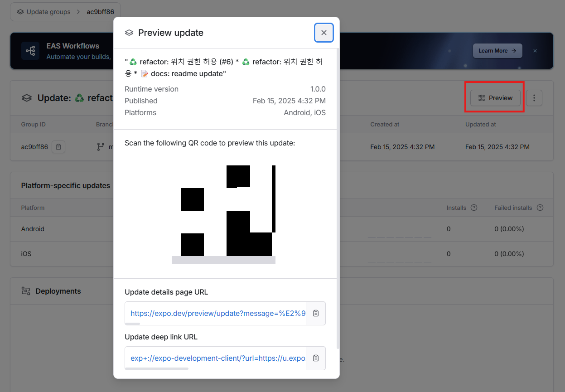The image size is (565, 392).
Task: Close the Preview update dialog
Action: tap(324, 33)
